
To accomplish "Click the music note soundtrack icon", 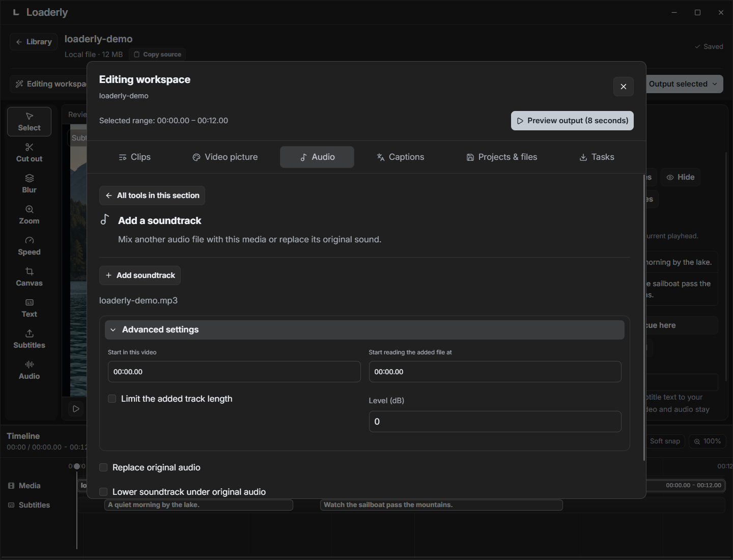I will [x=105, y=219].
